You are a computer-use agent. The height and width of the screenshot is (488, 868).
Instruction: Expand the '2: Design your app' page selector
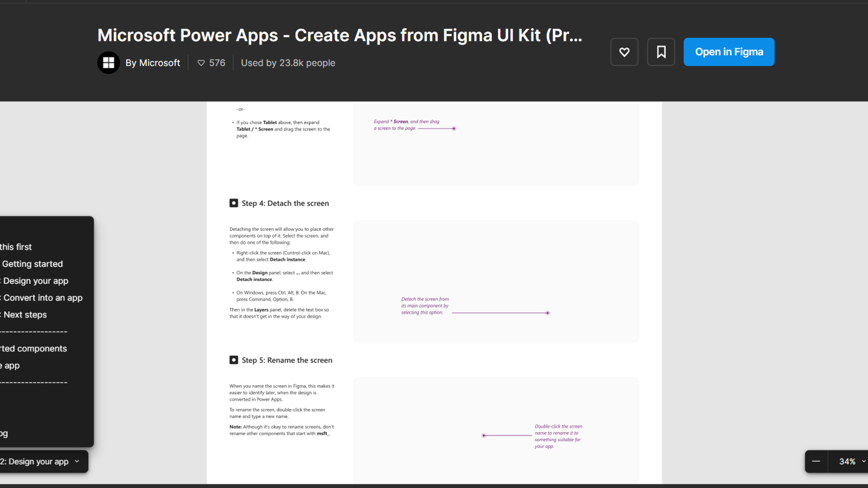(43, 461)
